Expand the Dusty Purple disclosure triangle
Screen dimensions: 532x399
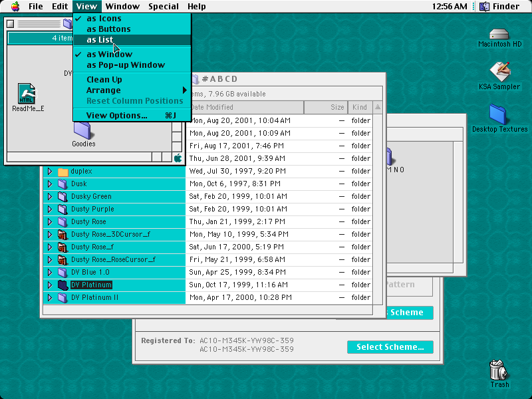coord(50,209)
